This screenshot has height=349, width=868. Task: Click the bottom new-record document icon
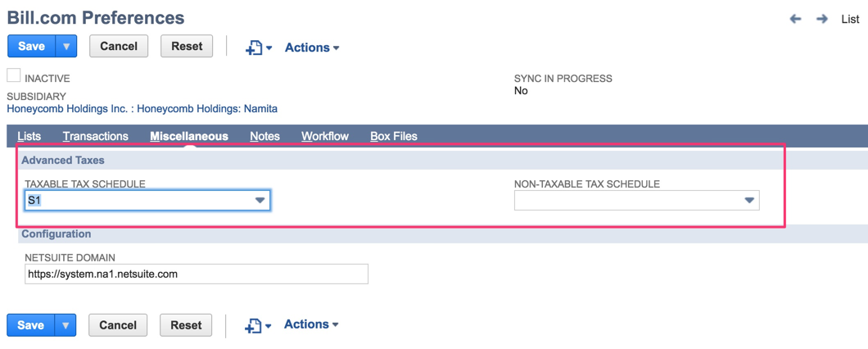tap(255, 325)
